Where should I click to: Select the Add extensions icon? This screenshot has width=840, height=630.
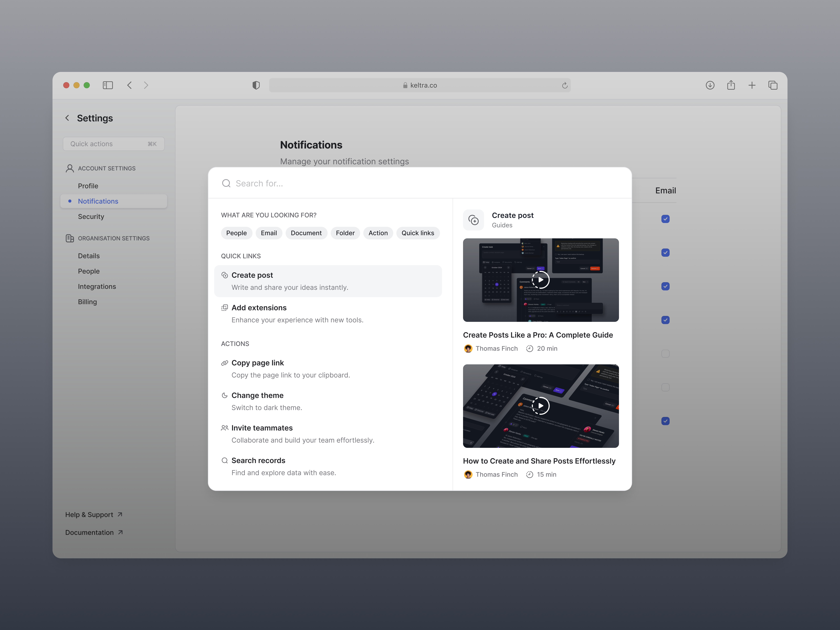225,308
